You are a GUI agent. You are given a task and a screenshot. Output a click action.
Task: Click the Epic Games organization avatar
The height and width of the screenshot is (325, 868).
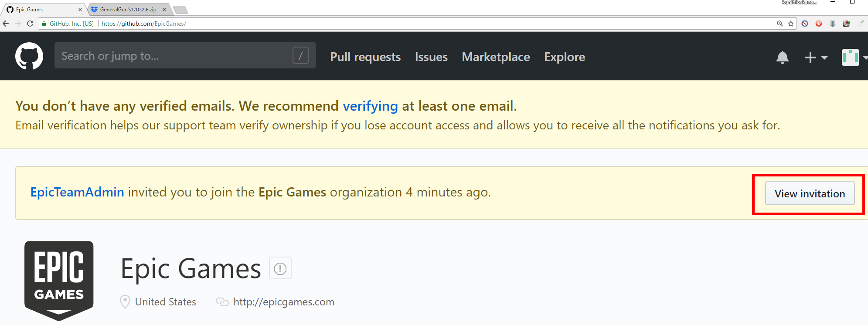click(59, 281)
